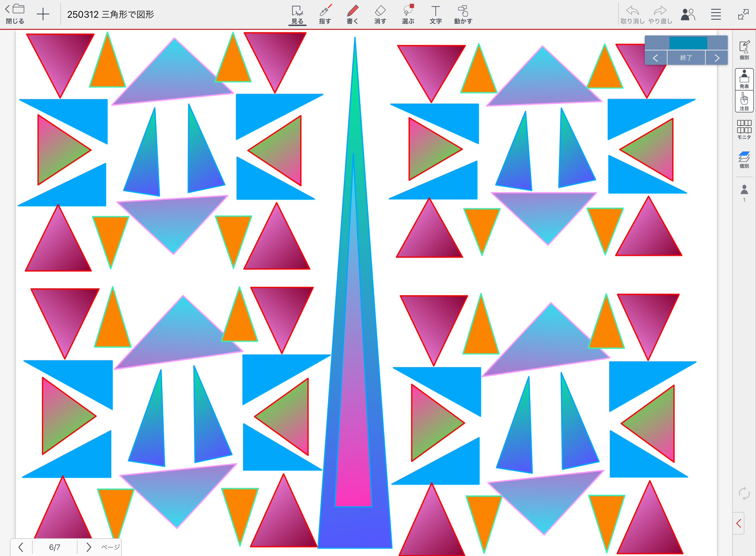Select the 文字 text tool

436,15
